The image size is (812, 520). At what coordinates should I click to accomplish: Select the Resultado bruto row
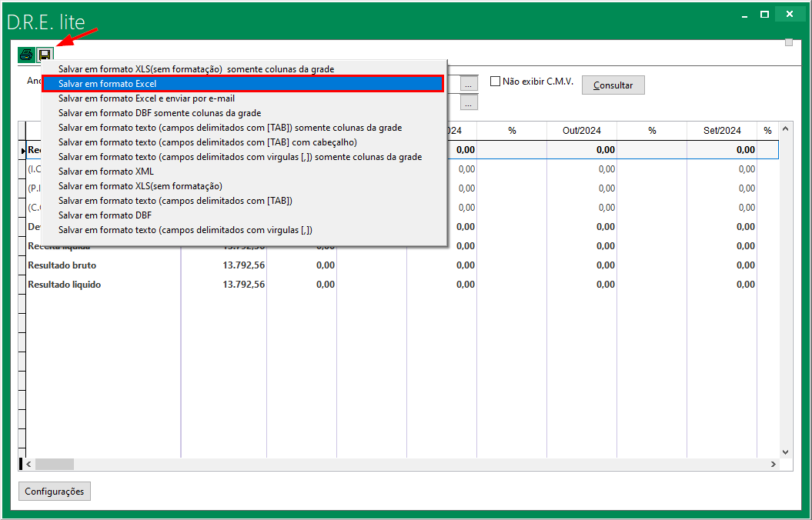(62, 265)
